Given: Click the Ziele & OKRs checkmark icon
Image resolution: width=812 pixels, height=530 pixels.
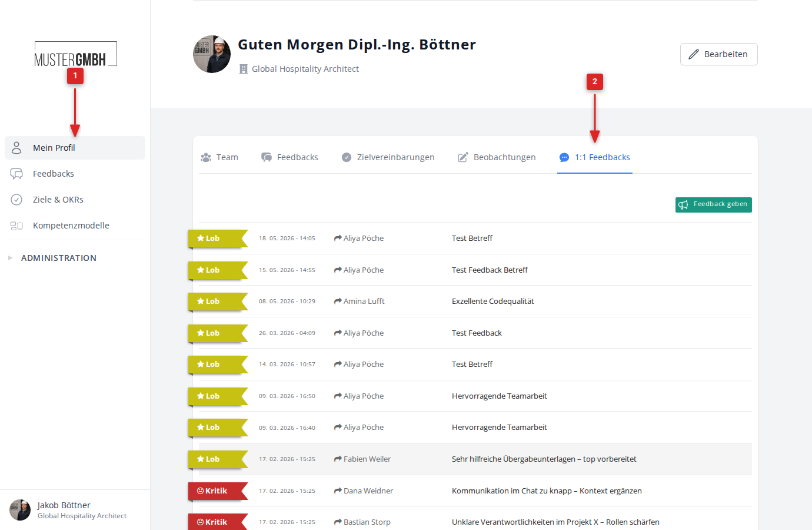Looking at the screenshot, I should [16, 200].
